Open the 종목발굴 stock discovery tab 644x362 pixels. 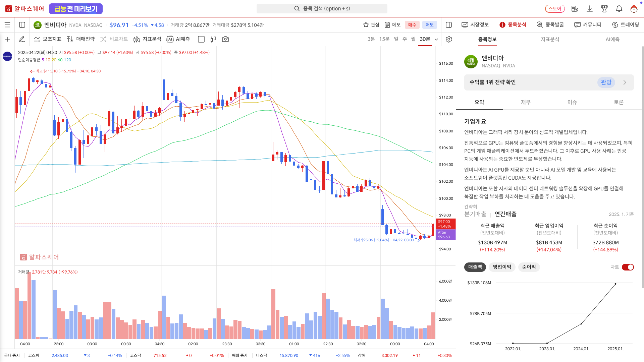[550, 25]
